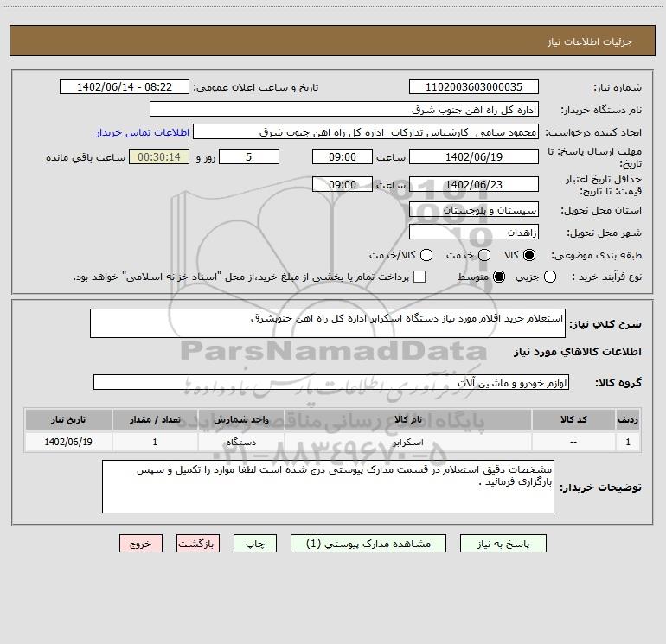This screenshot has height=644, width=666.
Task: Open the اطلاعات تماس خریدار link
Action: (143, 132)
